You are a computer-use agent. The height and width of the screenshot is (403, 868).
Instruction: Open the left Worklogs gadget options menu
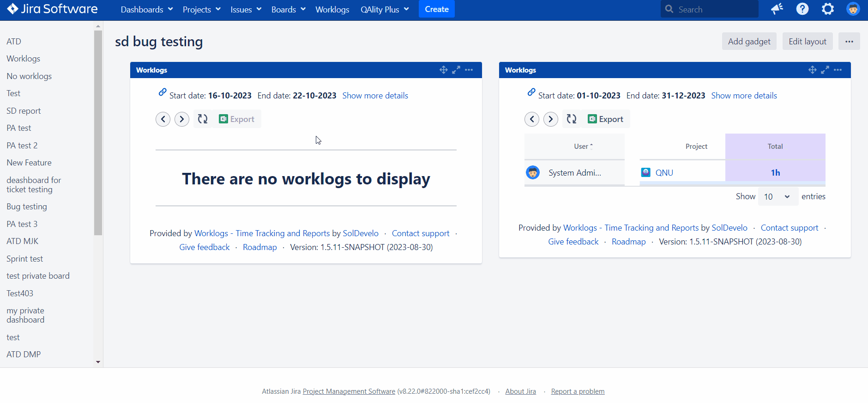pyautogui.click(x=469, y=70)
